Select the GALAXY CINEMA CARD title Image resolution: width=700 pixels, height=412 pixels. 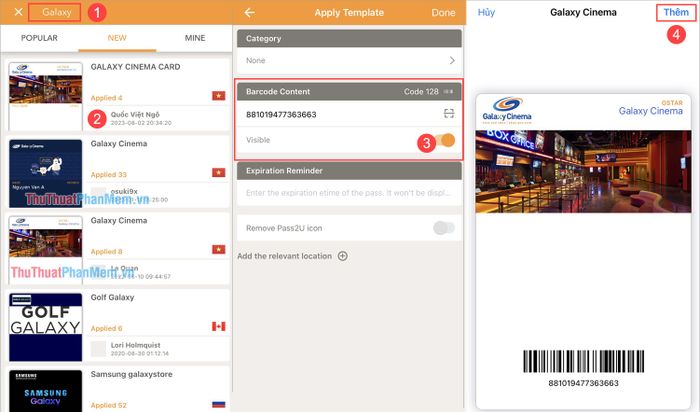click(135, 67)
